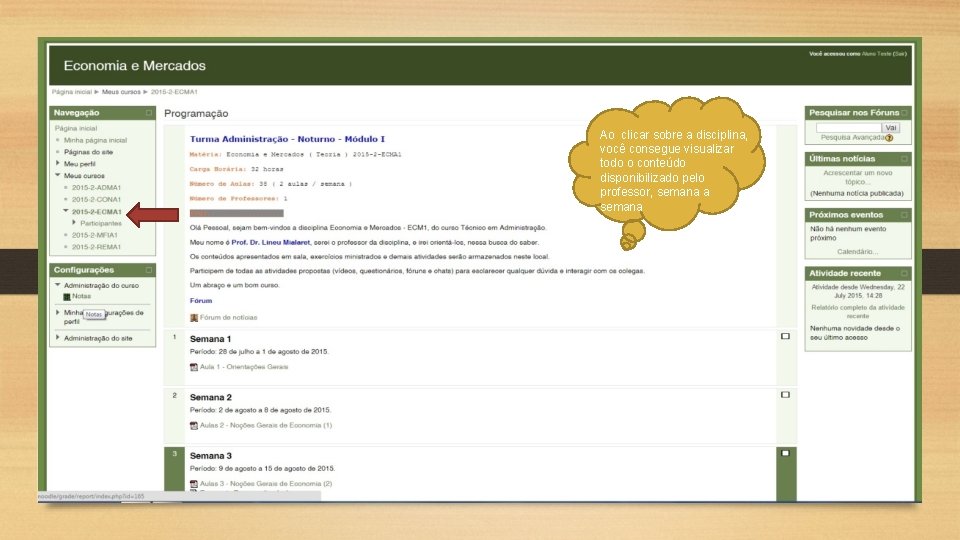Click the Aluno Teste user name link
960x540 pixels.
tap(876, 54)
